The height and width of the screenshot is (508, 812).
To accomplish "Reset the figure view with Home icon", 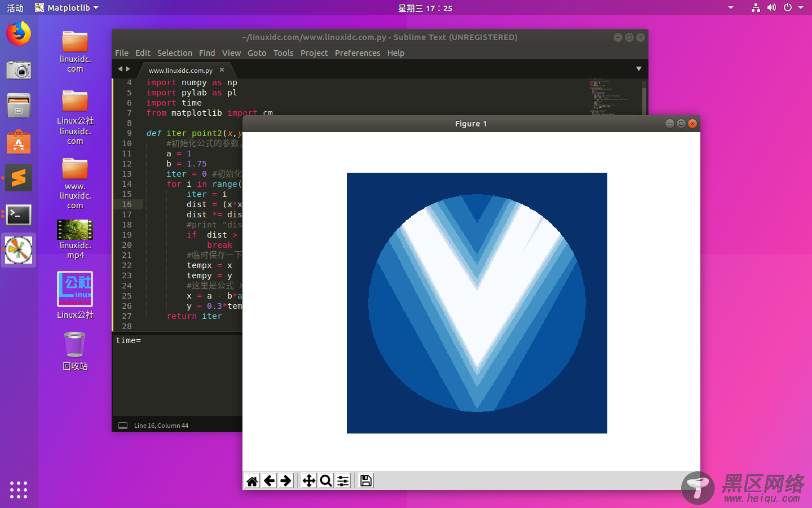I will tap(252, 481).
